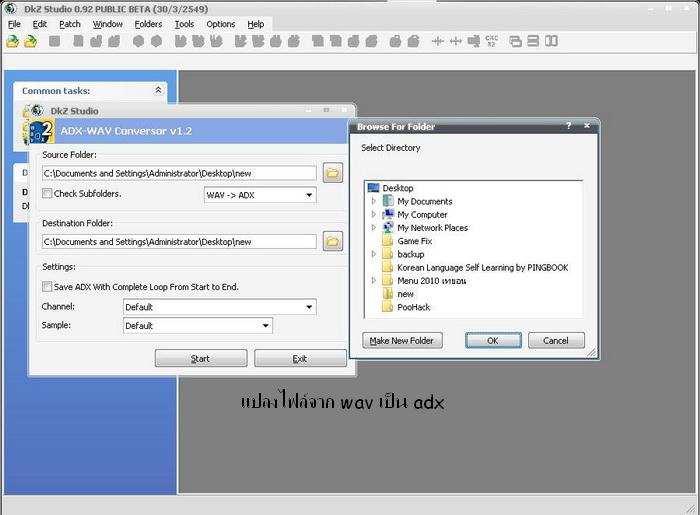Click the help question mark in Browse For Folder
Viewport: 700px width, 515px height.
click(x=568, y=126)
